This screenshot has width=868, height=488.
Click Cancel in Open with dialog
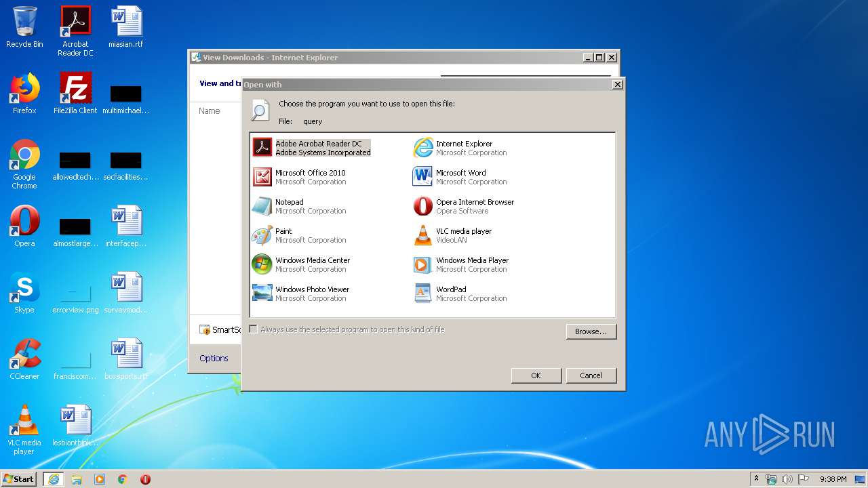point(591,375)
